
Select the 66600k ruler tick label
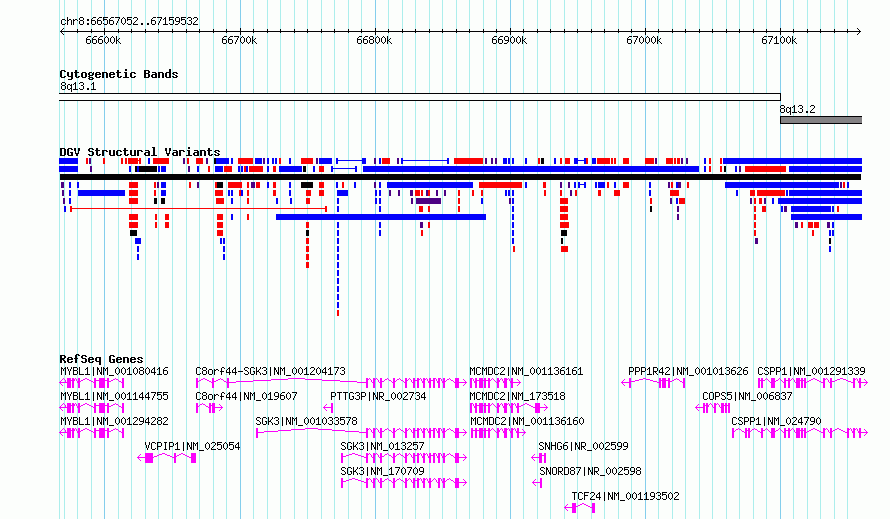pos(103,40)
